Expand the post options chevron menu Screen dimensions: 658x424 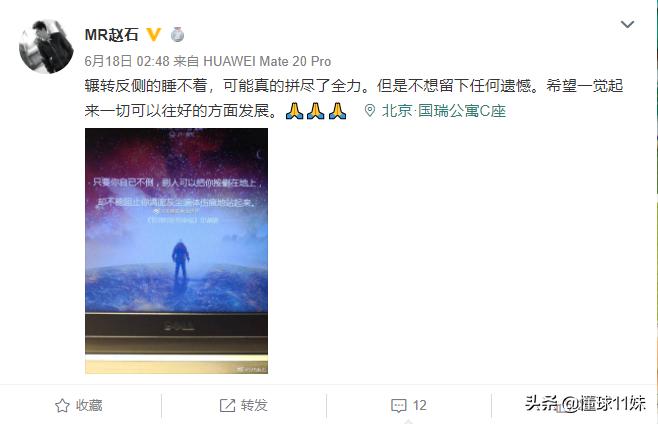627,24
